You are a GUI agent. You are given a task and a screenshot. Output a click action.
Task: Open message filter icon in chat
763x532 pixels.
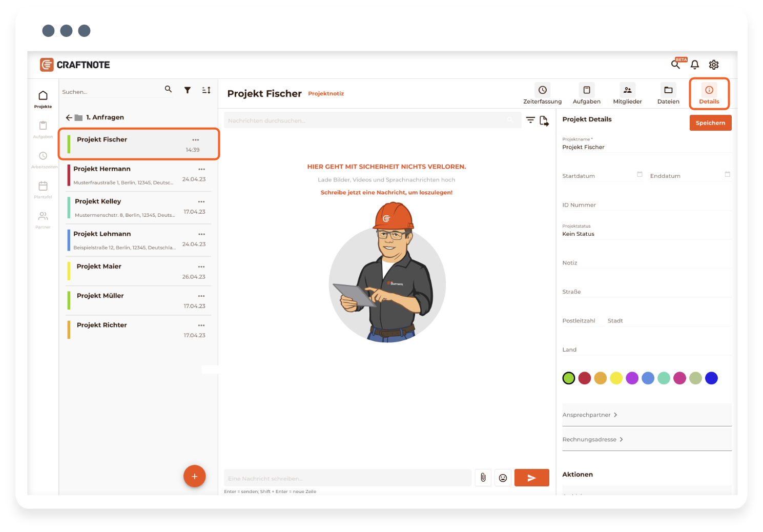(530, 120)
